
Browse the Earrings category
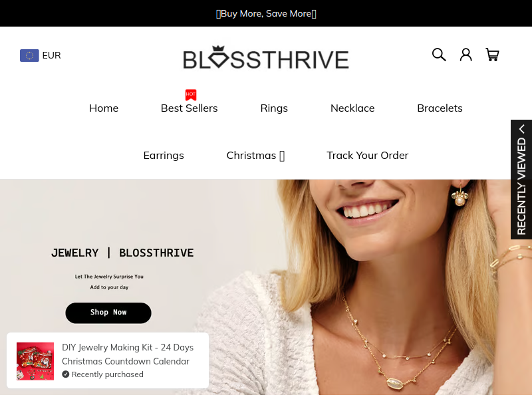point(164,156)
